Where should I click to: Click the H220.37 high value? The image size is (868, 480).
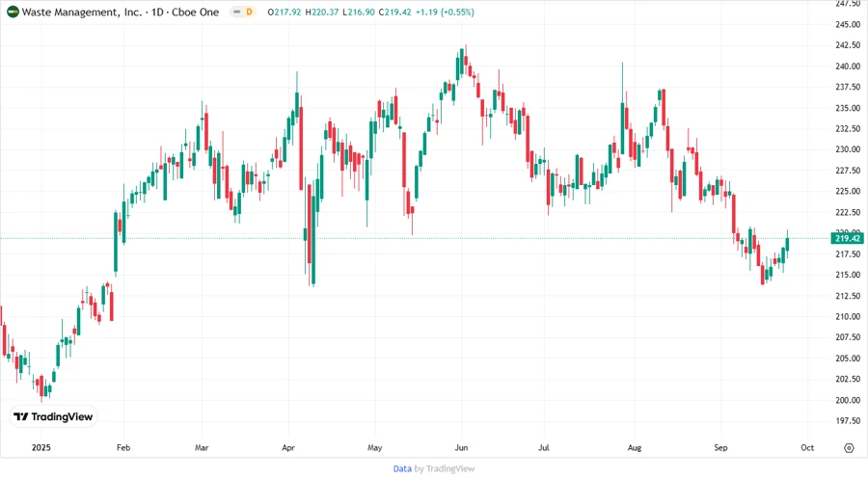click(x=321, y=12)
